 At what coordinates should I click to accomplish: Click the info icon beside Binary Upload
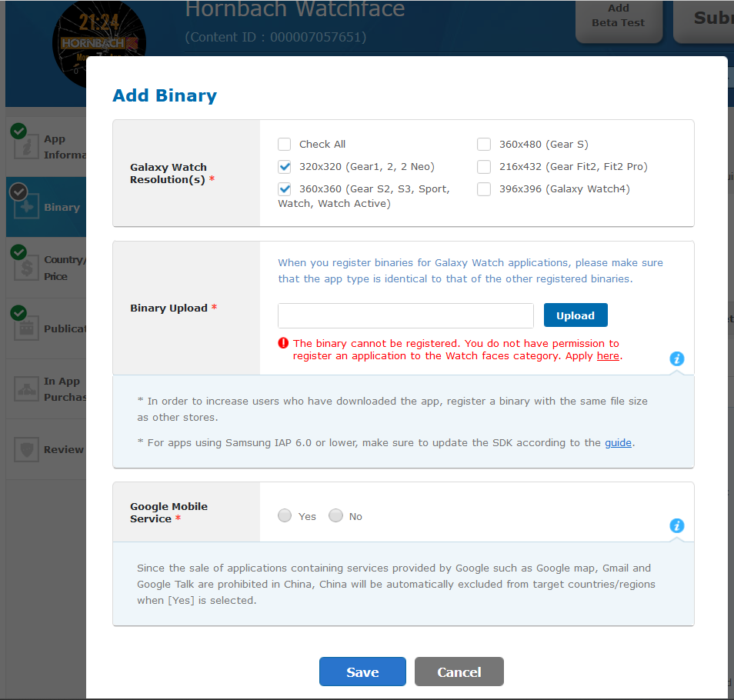[x=677, y=358]
